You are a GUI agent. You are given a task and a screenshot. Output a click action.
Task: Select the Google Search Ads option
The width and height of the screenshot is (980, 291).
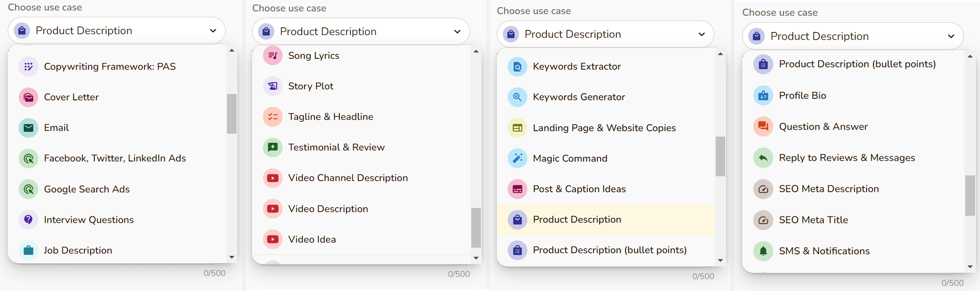coord(87,189)
